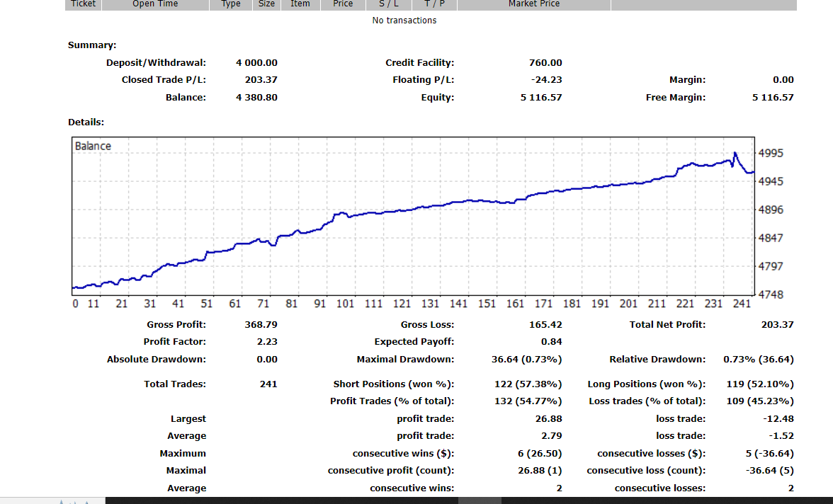Select the maximal drawdown value 36.64 (0.73%)

click(526, 359)
